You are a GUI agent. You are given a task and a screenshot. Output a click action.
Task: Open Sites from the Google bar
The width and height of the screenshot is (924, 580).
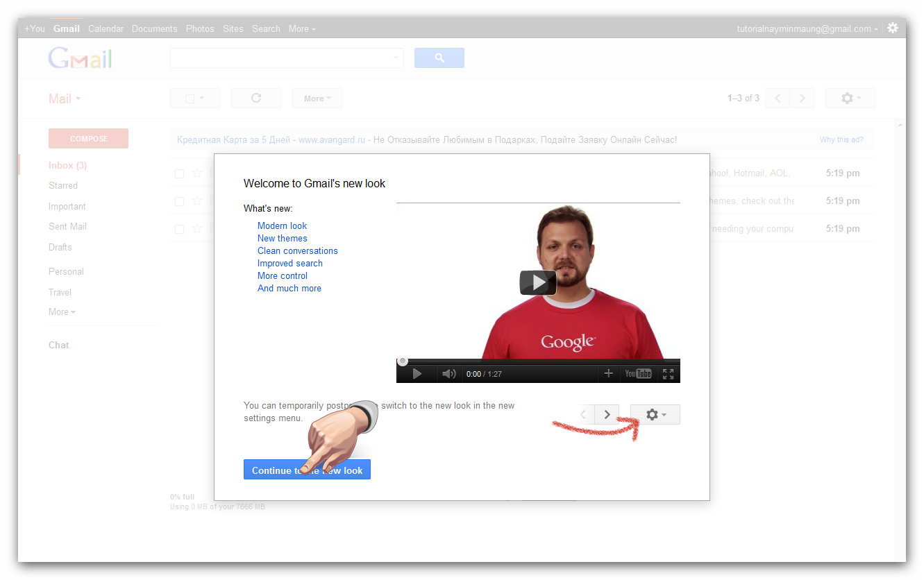click(233, 28)
